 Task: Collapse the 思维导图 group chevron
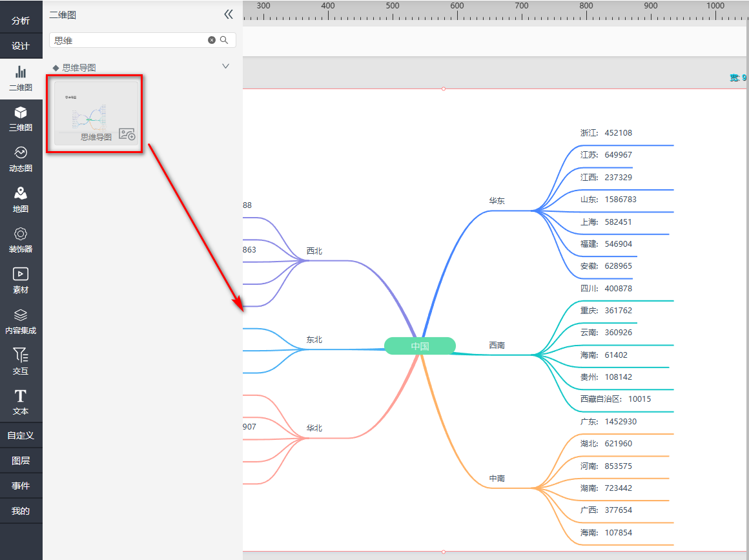(225, 66)
